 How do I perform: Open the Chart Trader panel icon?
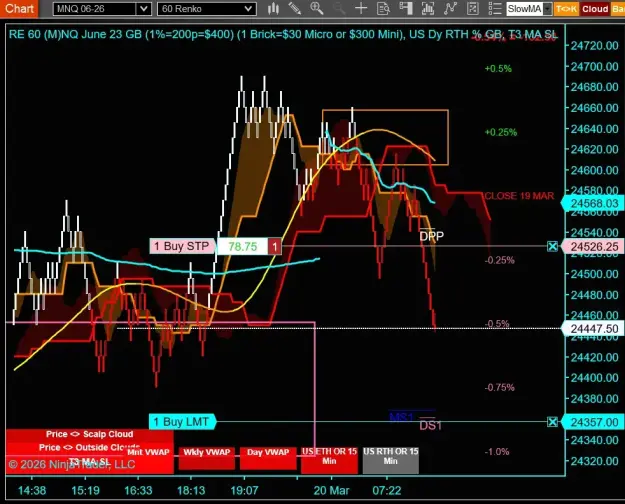406,8
